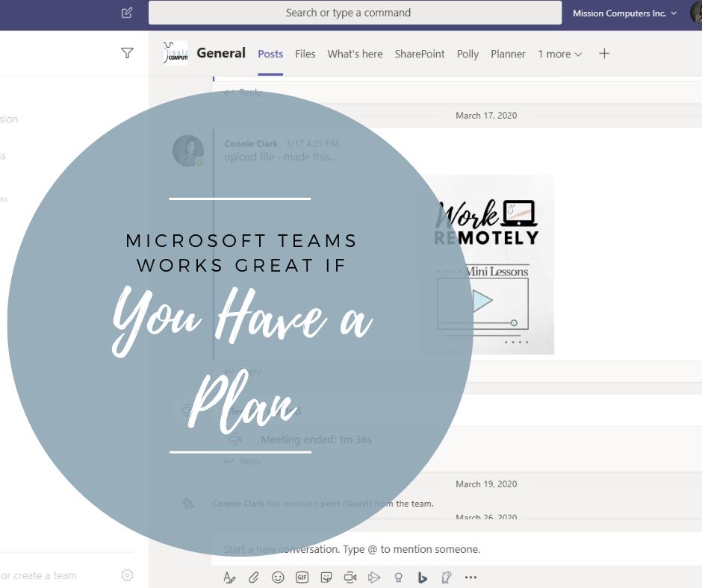Viewport: 702px width, 588px height.
Task: Open the Work Remotely Mini Lessons thumbnail
Action: pyautogui.click(x=487, y=265)
